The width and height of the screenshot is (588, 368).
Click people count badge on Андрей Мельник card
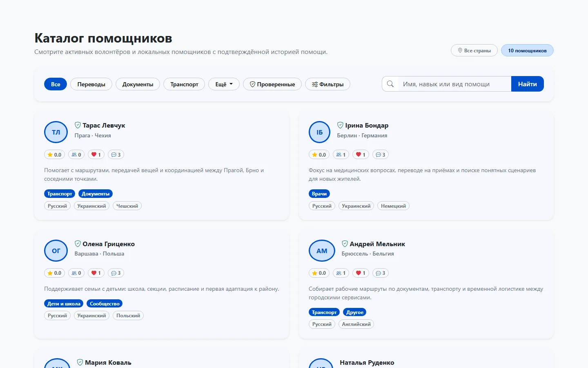click(341, 273)
